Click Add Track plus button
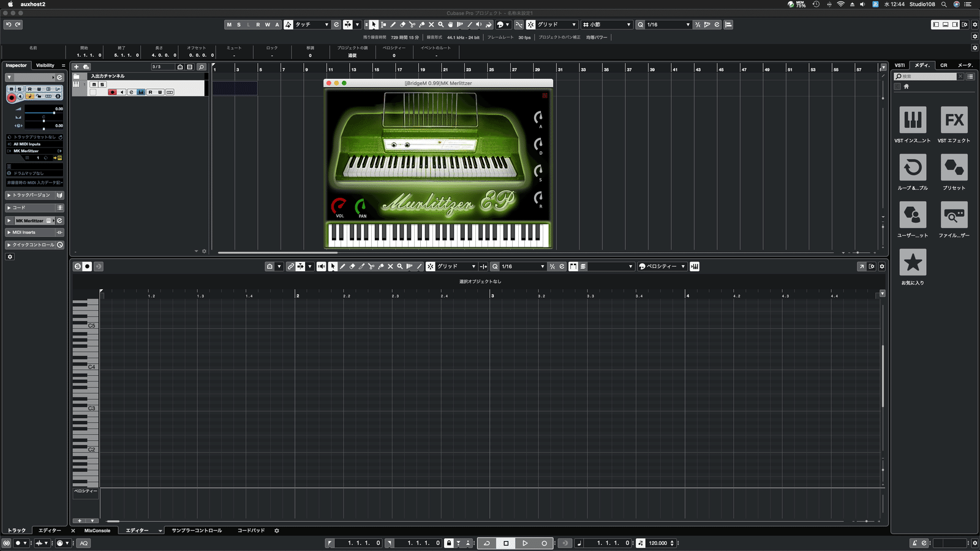 [77, 67]
